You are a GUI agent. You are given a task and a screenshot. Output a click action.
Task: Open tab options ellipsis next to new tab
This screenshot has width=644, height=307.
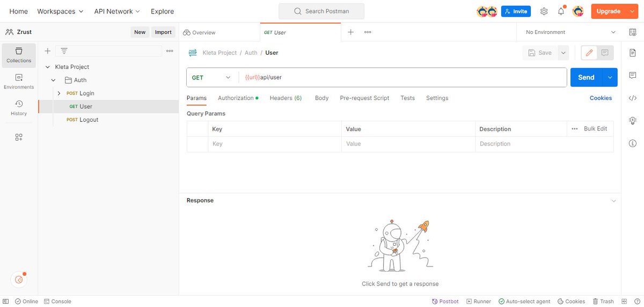368,32
